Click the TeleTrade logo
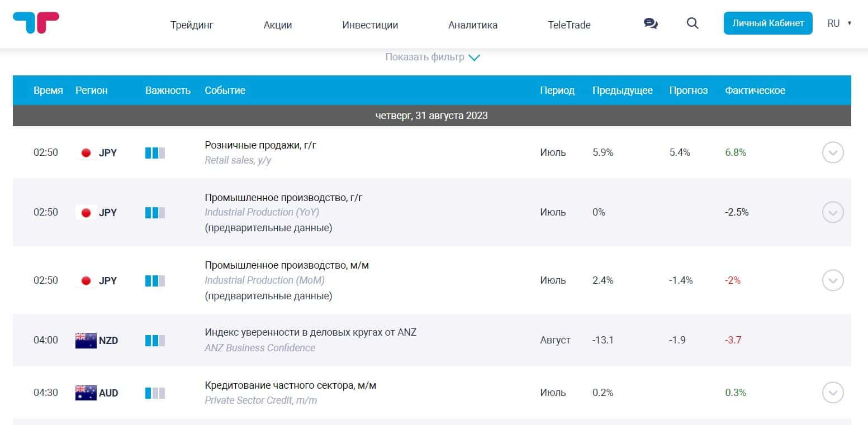The image size is (868, 425). 36,23
